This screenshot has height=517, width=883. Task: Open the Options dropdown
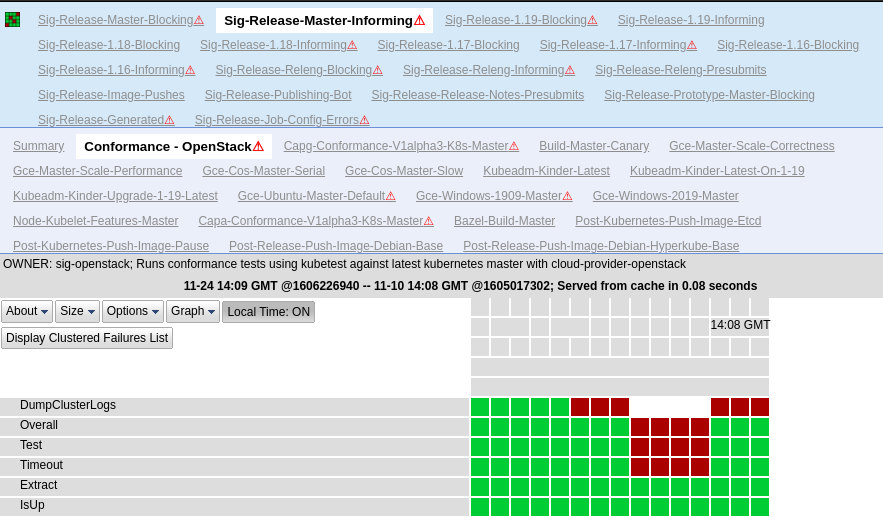pos(133,311)
